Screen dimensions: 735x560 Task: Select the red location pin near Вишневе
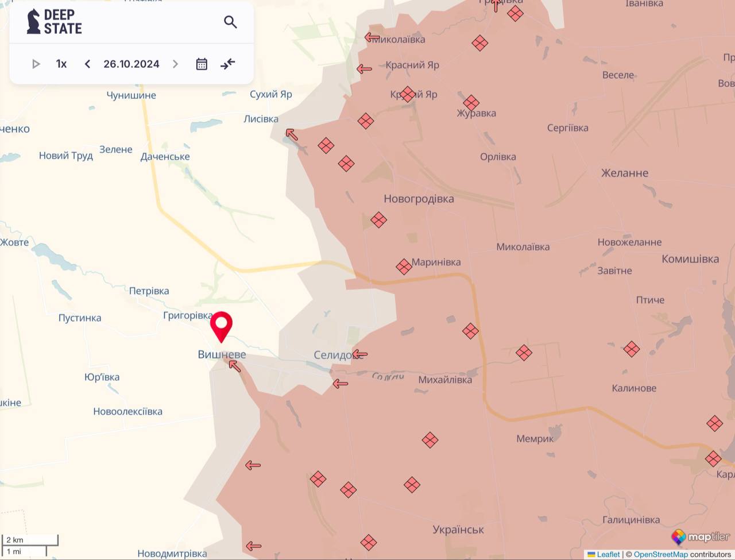click(x=221, y=326)
